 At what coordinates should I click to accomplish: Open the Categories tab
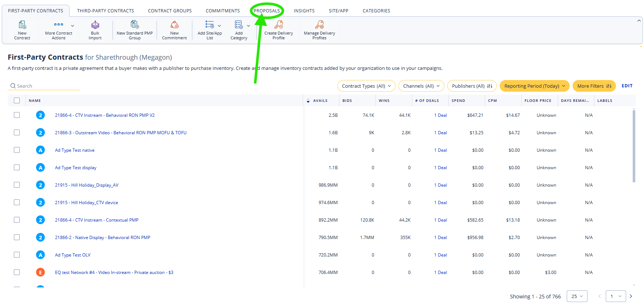376,11
